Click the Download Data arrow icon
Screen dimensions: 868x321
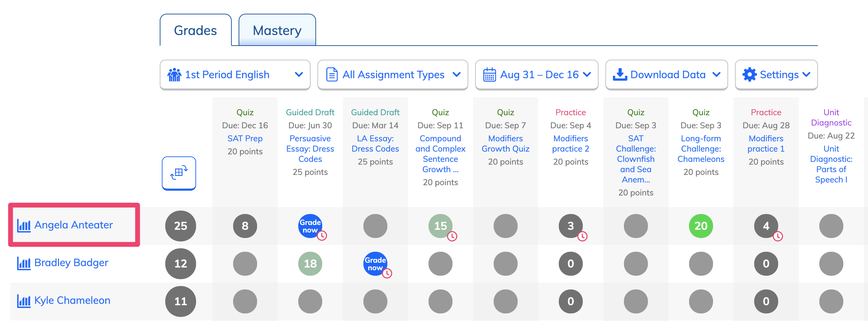620,74
